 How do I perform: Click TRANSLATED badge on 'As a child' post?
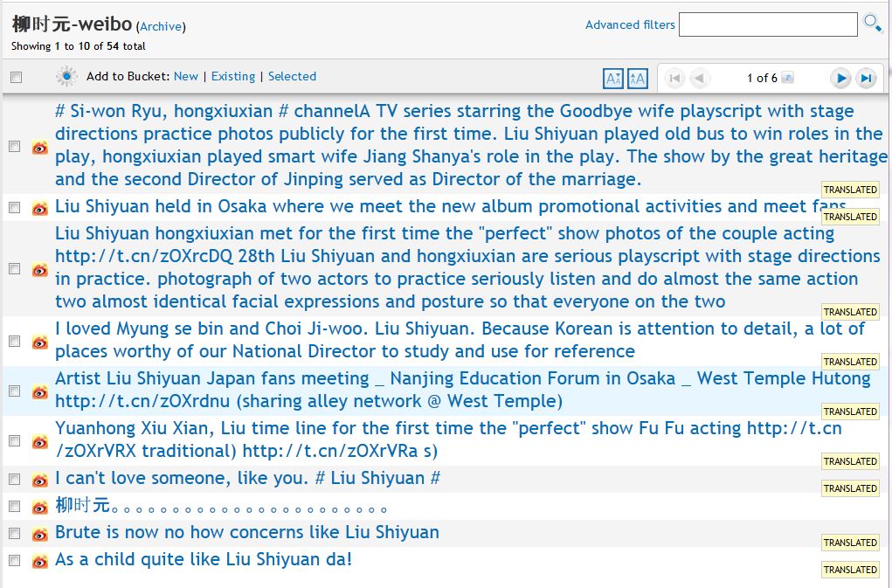(850, 570)
